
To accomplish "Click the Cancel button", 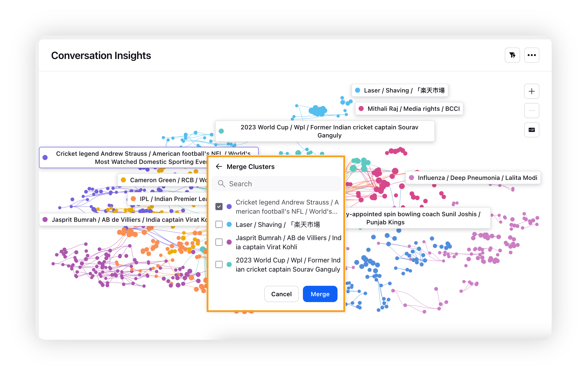I will point(281,294).
